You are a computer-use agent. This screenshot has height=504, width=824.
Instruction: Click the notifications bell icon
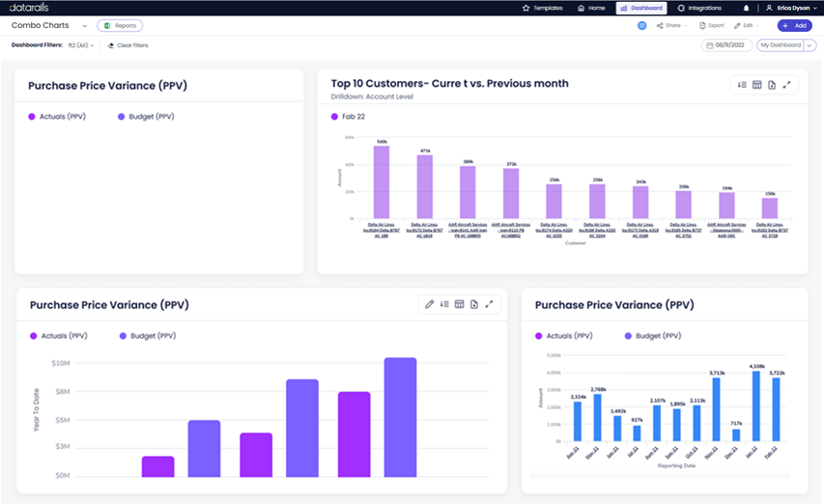tap(747, 8)
